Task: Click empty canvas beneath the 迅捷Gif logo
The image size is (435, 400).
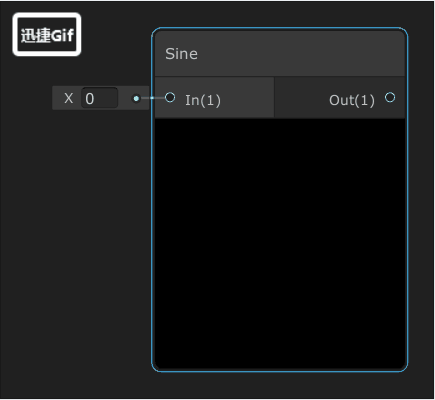Action: pyautogui.click(x=47, y=72)
